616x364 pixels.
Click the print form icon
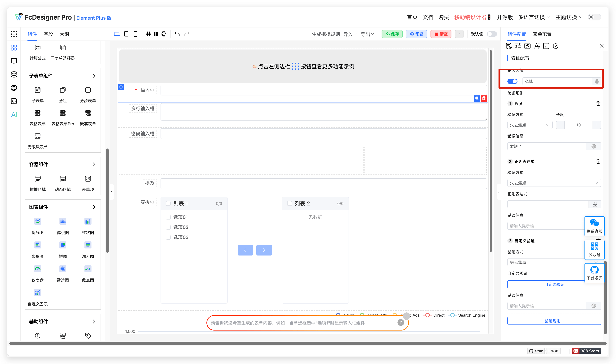tap(164, 34)
